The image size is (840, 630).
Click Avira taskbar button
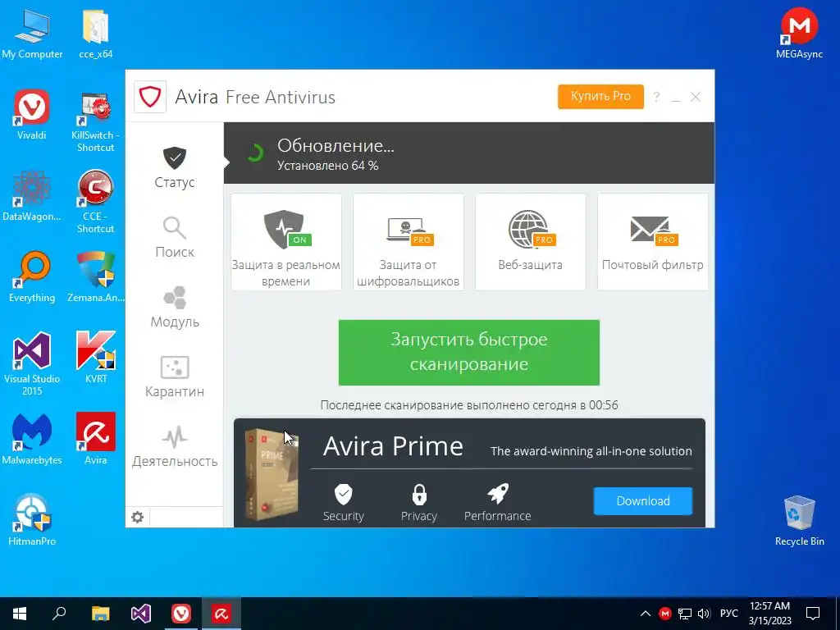tap(221, 614)
